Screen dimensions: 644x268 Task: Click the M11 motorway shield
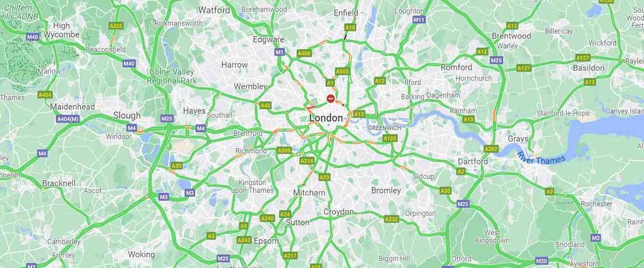tap(419, 20)
